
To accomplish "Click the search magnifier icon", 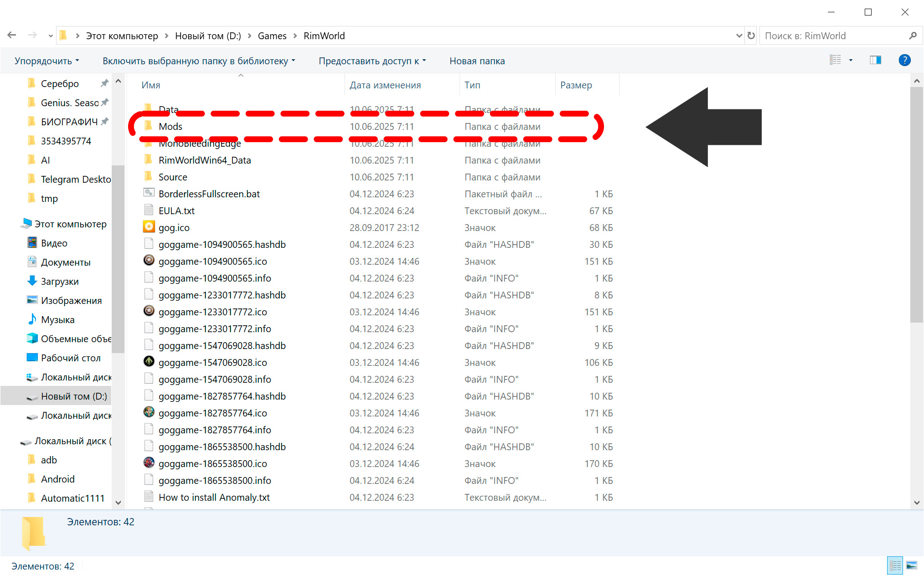I will point(913,36).
